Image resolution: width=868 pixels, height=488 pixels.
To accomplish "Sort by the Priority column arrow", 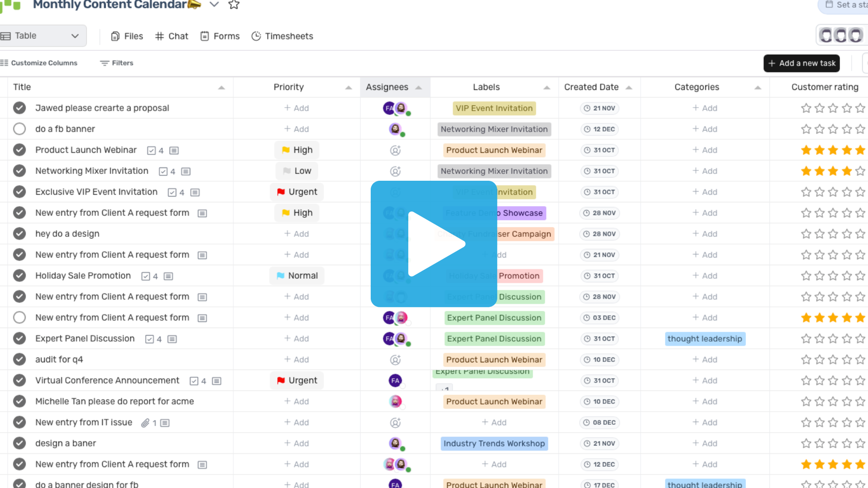I will pos(348,88).
